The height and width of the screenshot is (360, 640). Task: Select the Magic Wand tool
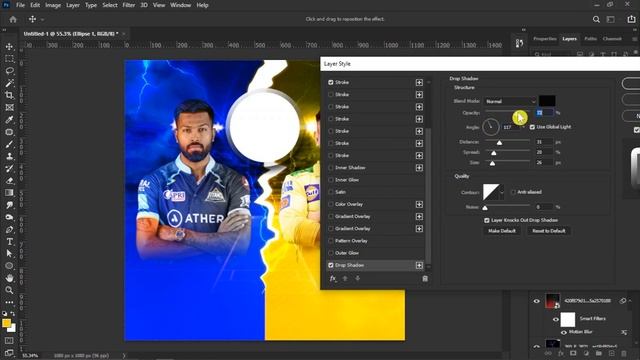tap(9, 83)
